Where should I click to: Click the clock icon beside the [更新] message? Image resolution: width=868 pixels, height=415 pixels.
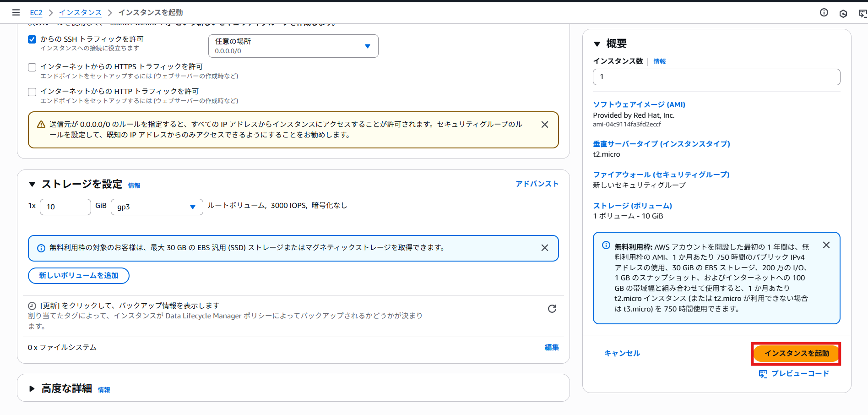(32, 306)
